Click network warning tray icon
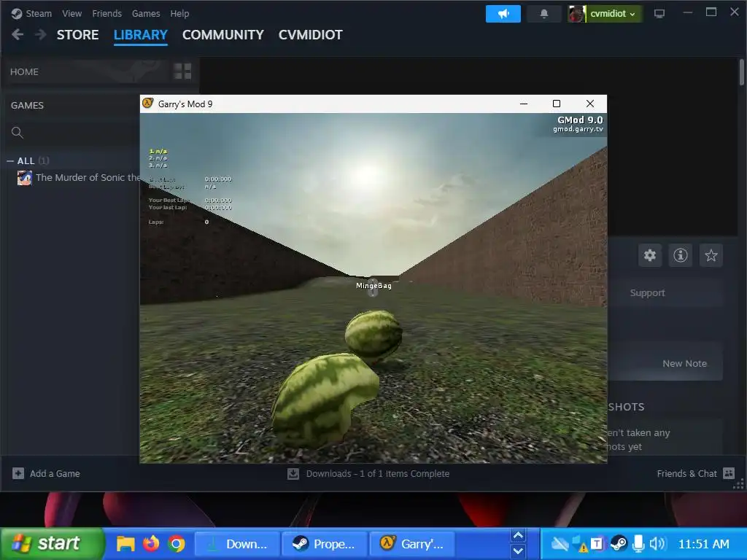The height and width of the screenshot is (560, 747). point(580,544)
